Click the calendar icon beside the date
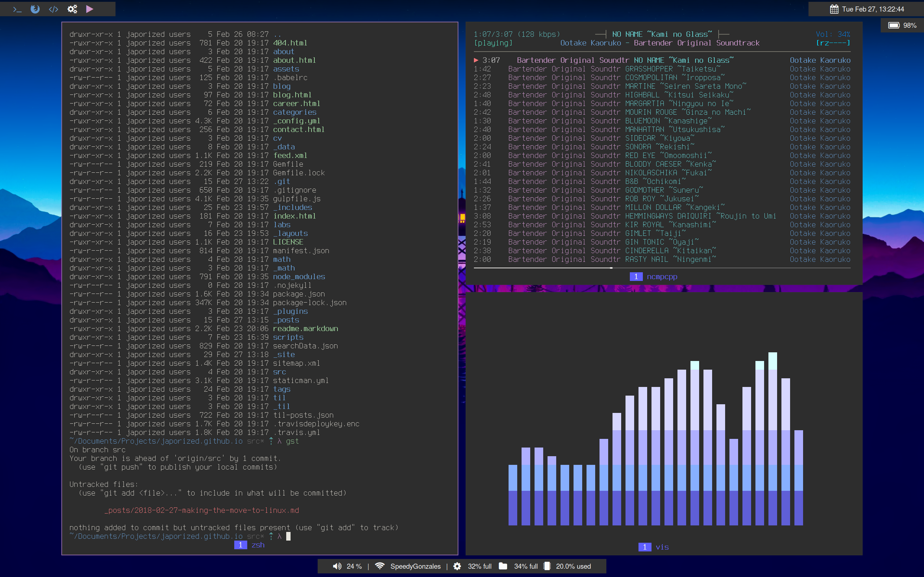Viewport: 924px width, 577px height. [x=834, y=9]
